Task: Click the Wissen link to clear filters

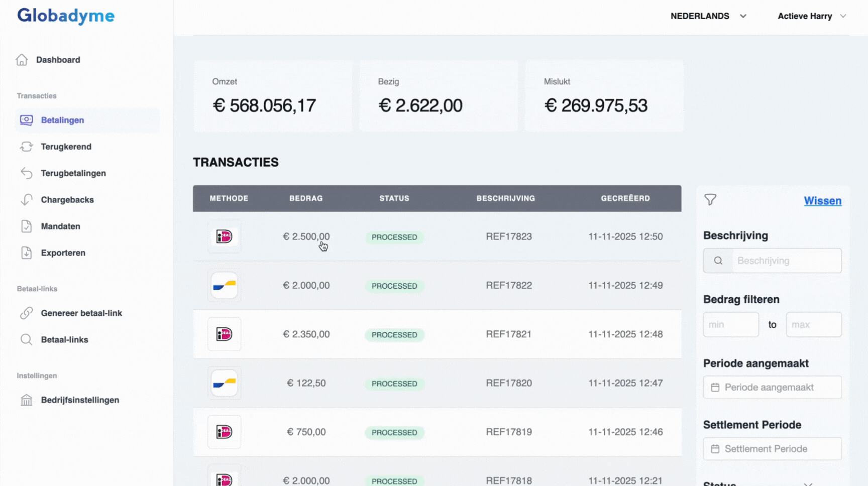Action: pos(822,200)
